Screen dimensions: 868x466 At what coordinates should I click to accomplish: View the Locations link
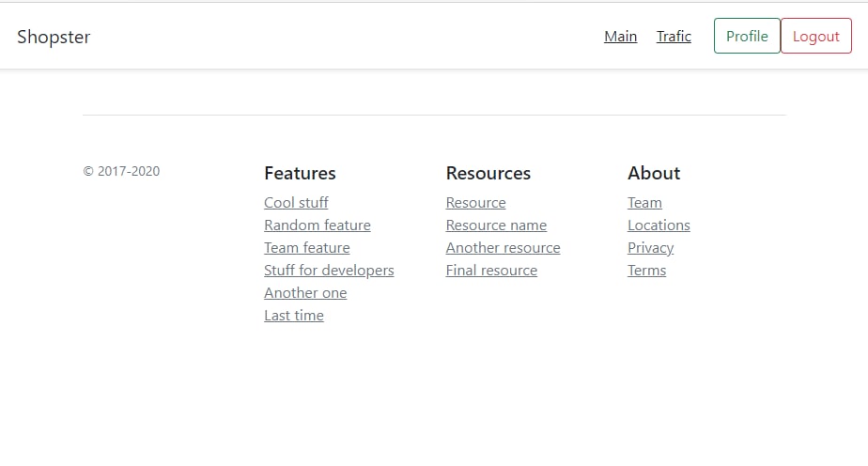click(659, 225)
